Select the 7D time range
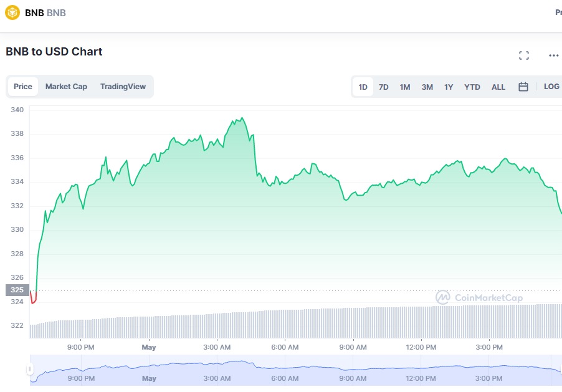The width and height of the screenshot is (562, 392). 383,87
